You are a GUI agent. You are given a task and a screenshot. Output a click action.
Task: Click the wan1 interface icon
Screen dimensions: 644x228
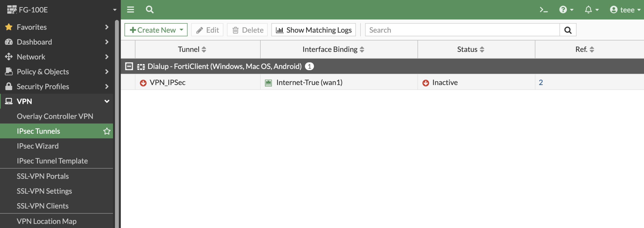tap(268, 83)
